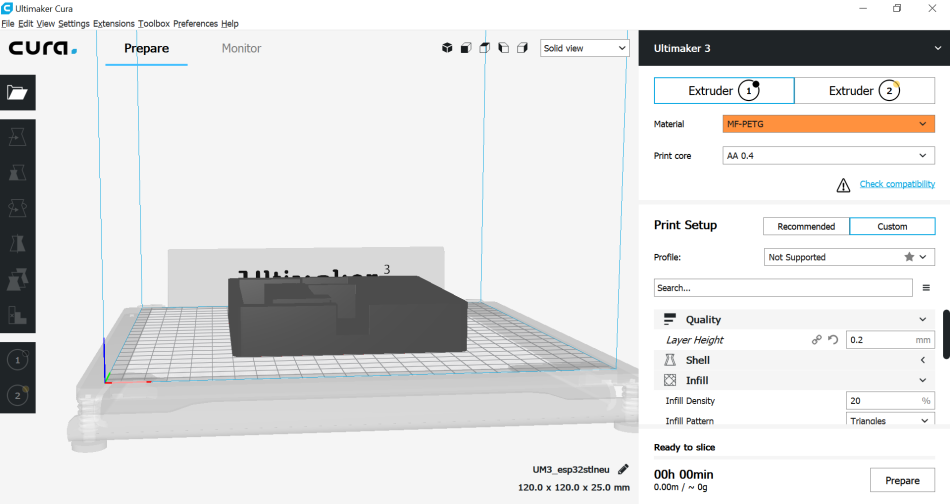Open the Ultimaker 3 printer selector
Screen dimensions: 950x504
point(794,48)
